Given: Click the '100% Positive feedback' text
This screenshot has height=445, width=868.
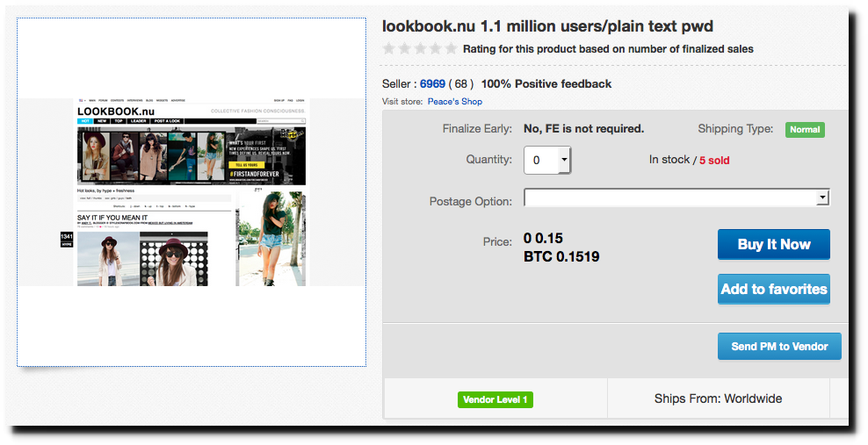Looking at the screenshot, I should 546,84.
